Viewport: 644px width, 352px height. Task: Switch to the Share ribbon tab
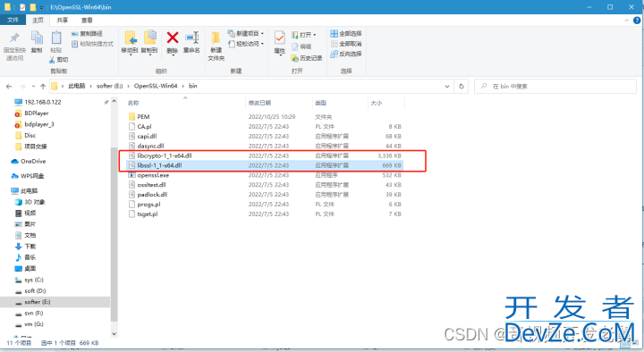pyautogui.click(x=63, y=20)
